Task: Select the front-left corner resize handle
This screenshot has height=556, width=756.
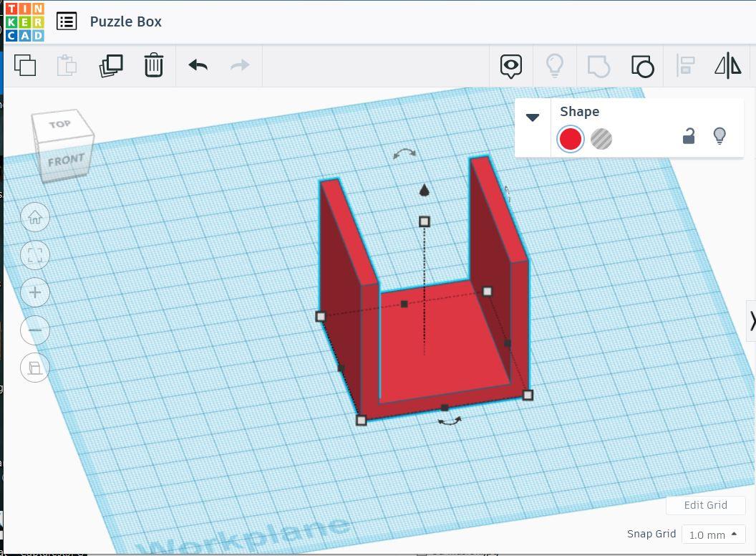Action: coord(361,421)
